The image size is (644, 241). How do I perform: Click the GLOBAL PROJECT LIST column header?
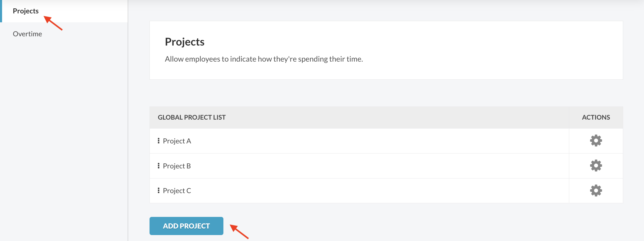click(192, 117)
